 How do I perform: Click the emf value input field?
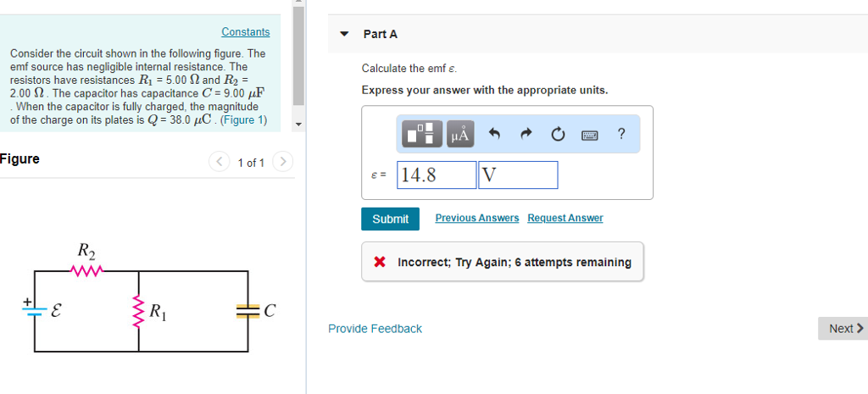[437, 175]
